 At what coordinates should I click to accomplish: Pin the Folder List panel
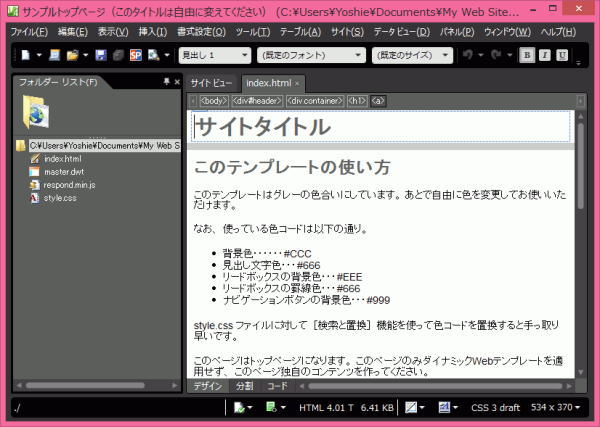pos(165,81)
